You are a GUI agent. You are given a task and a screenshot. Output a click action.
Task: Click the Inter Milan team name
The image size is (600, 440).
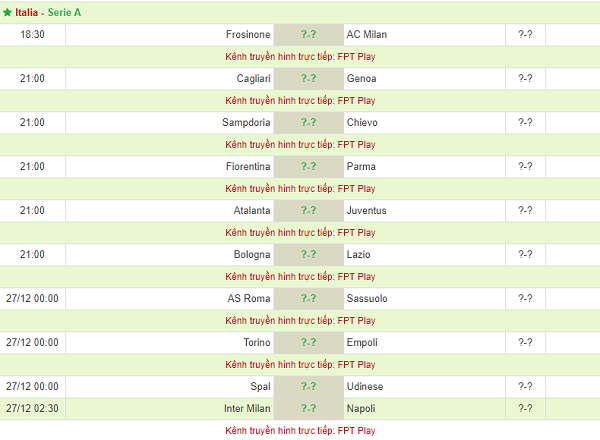247,408
